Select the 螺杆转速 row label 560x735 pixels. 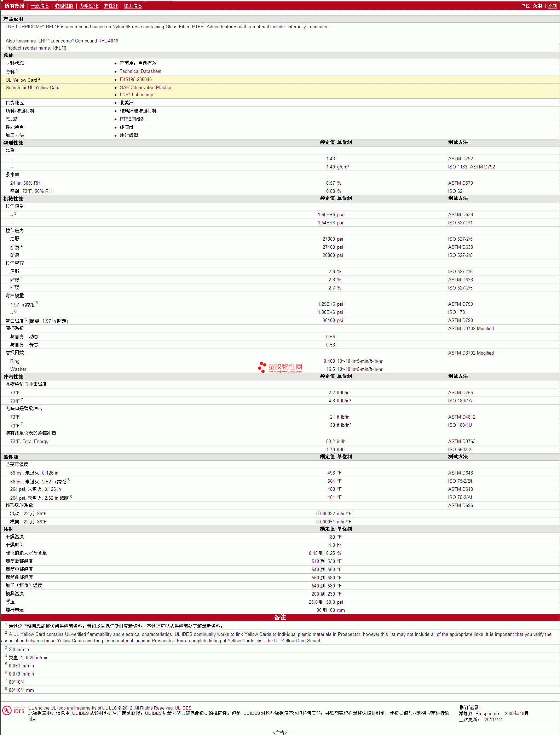tap(15, 610)
